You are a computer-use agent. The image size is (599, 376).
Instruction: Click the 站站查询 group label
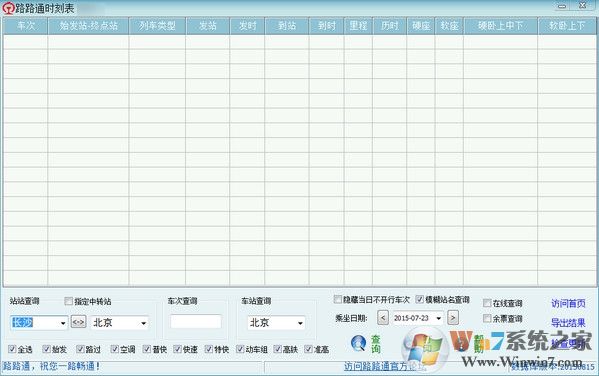pos(24,301)
